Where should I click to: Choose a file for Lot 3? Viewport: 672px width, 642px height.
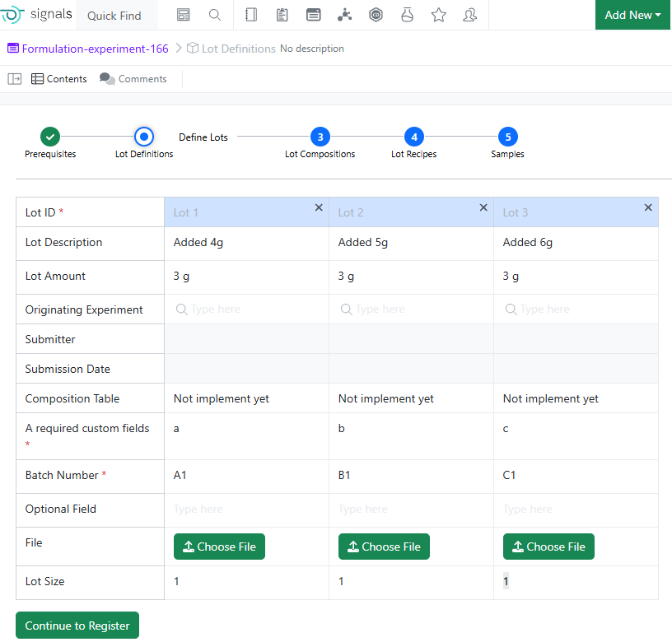click(548, 547)
